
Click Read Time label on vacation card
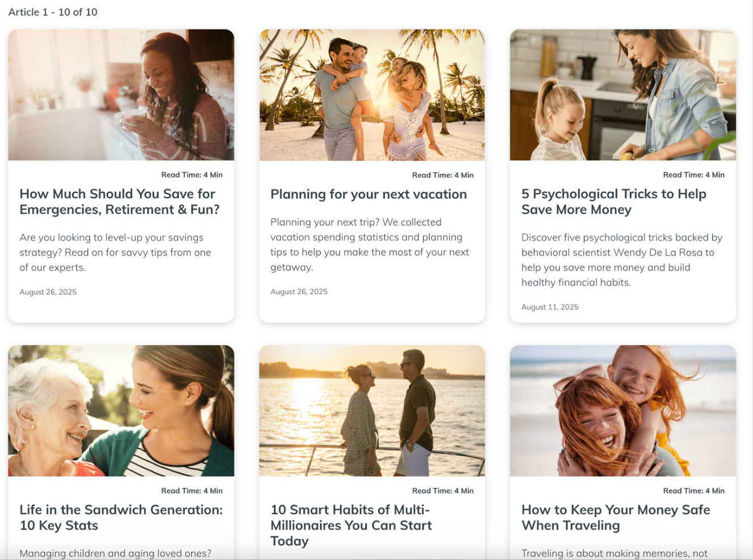[442, 175]
